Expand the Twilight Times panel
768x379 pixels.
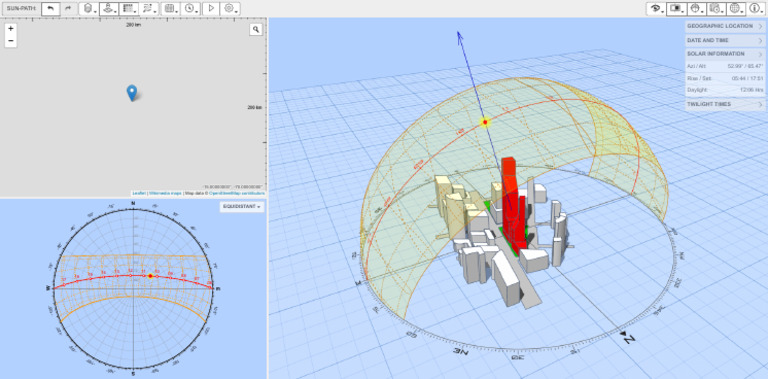725,104
